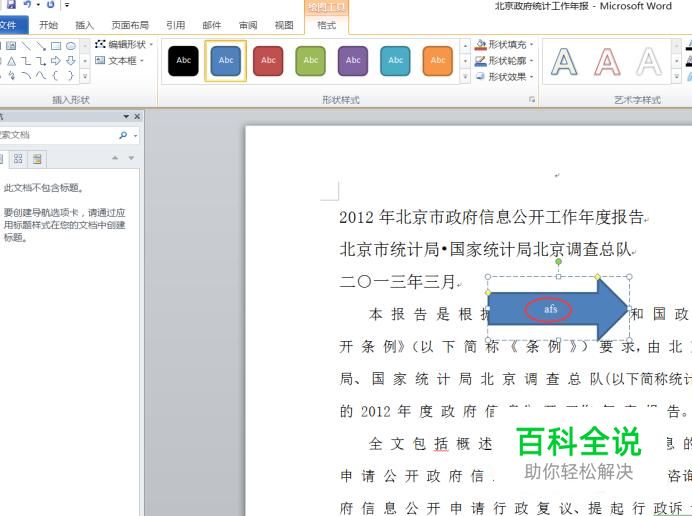The height and width of the screenshot is (516, 692).
Task: Customize the quick access toolbar dropdown
Action: pyautogui.click(x=67, y=5)
